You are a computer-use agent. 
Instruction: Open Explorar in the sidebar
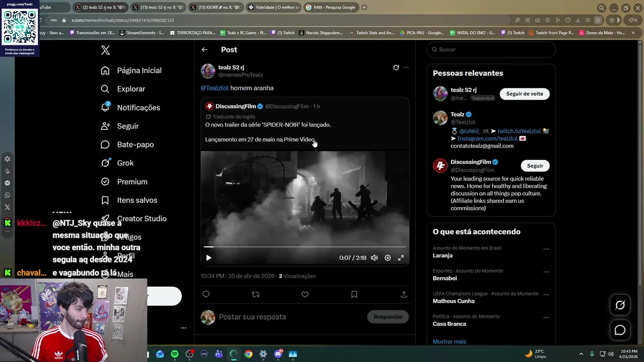click(x=123, y=89)
